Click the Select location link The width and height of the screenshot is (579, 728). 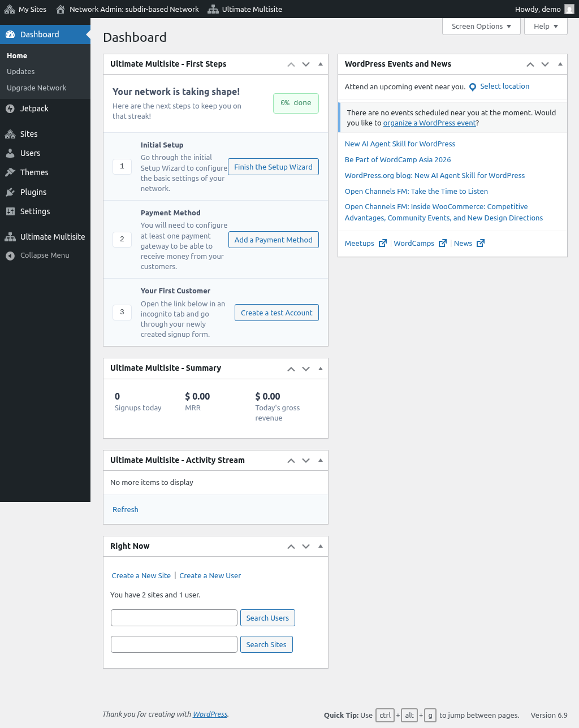[x=505, y=86]
